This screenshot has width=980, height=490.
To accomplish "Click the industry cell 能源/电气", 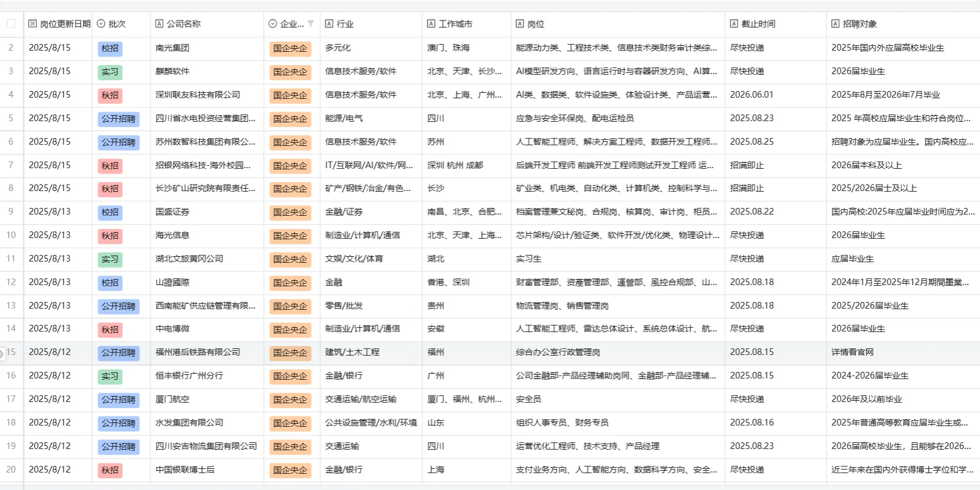I will [x=371, y=119].
